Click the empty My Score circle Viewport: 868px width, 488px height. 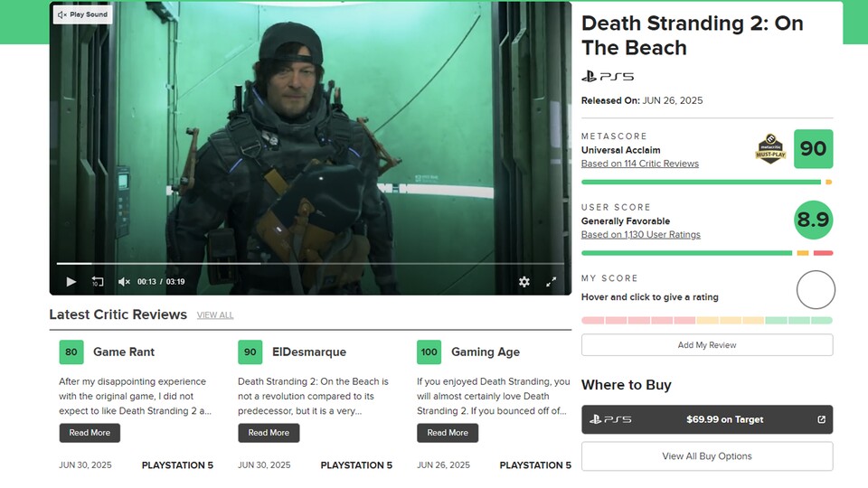pos(816,290)
